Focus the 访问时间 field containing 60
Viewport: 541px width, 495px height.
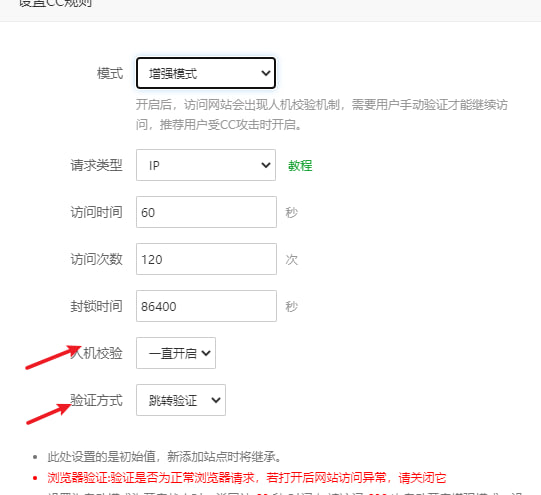click(x=206, y=212)
